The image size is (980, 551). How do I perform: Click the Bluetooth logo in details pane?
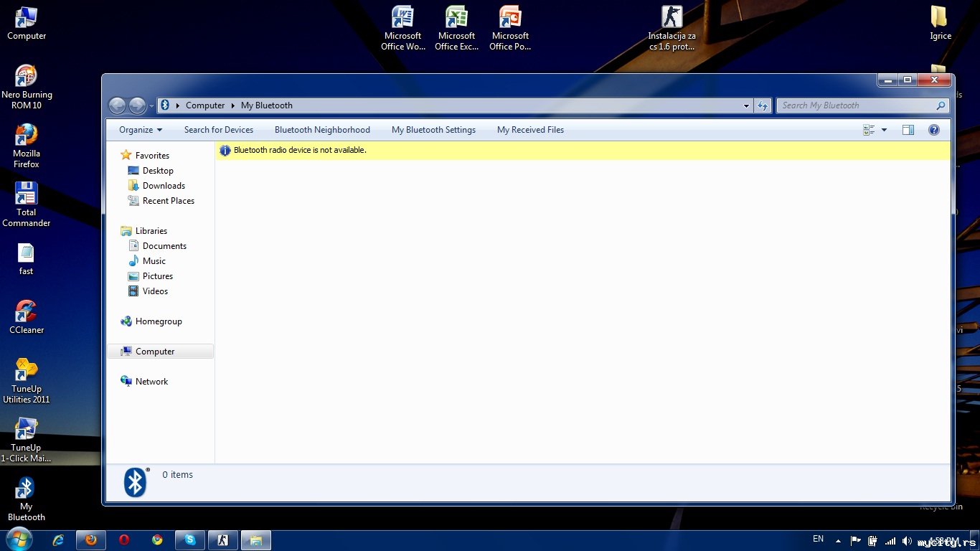136,482
